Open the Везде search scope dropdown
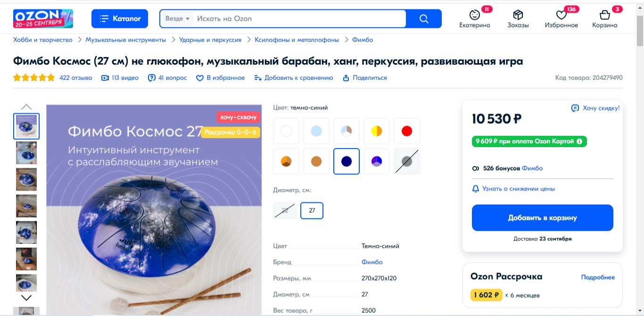This screenshot has height=316, width=644. [177, 19]
